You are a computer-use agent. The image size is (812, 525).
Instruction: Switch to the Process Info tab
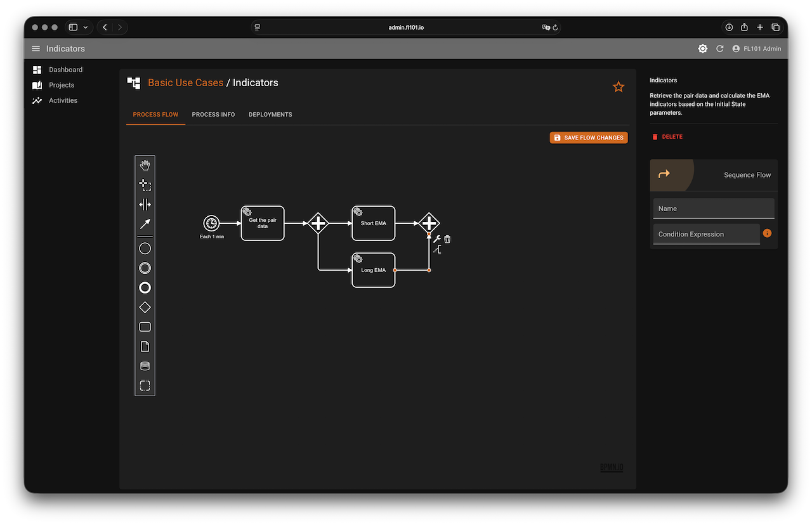[x=213, y=115]
